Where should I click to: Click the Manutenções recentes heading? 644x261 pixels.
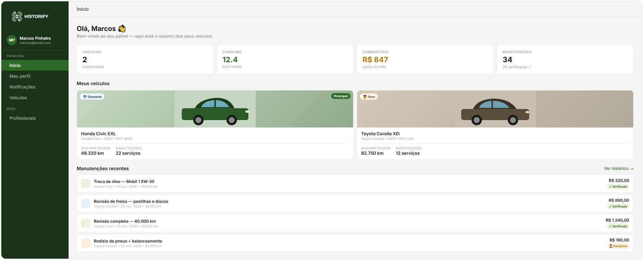(x=103, y=169)
